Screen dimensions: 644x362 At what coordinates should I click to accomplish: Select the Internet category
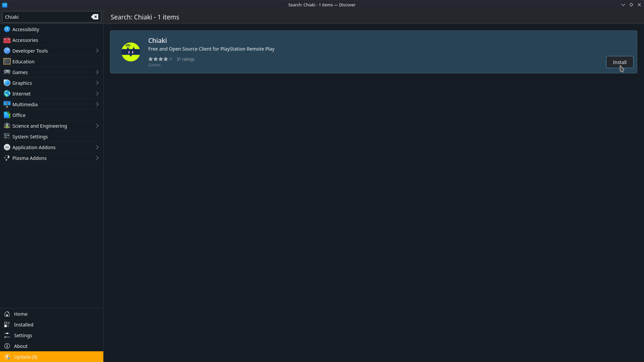tap(21, 94)
